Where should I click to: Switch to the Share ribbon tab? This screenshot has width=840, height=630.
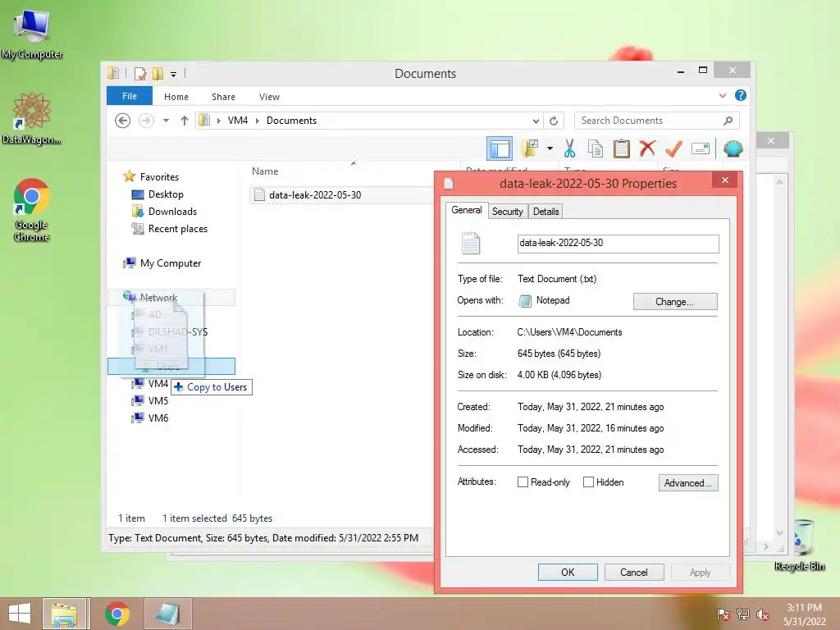point(223,97)
